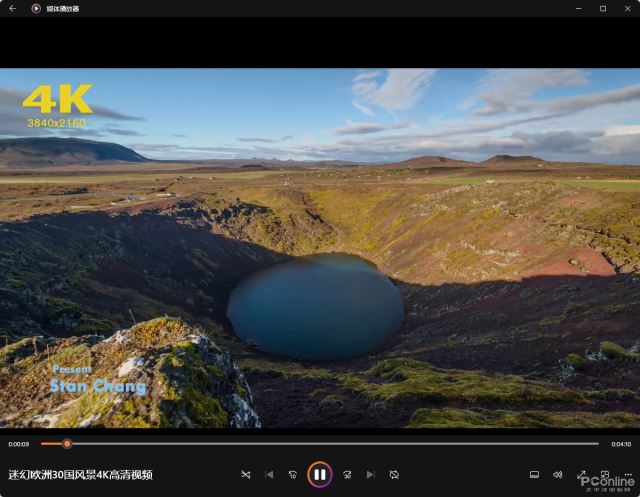Seek to middle of the progress bar
Viewport: 640px width, 497px height.
320,444
